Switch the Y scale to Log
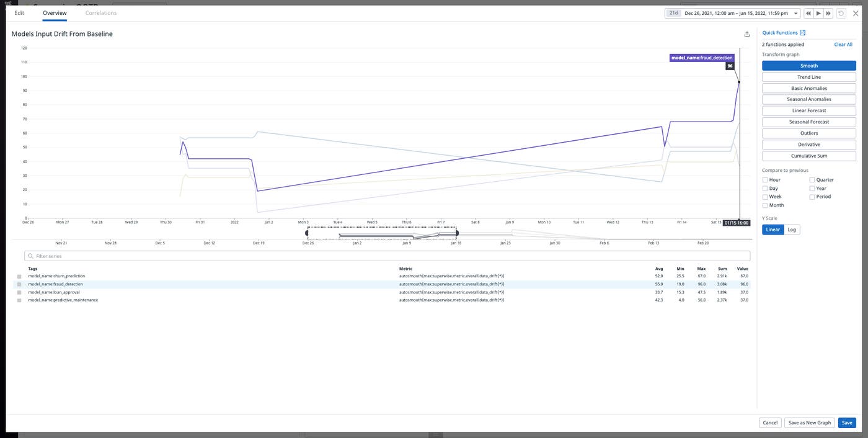 [x=791, y=229]
